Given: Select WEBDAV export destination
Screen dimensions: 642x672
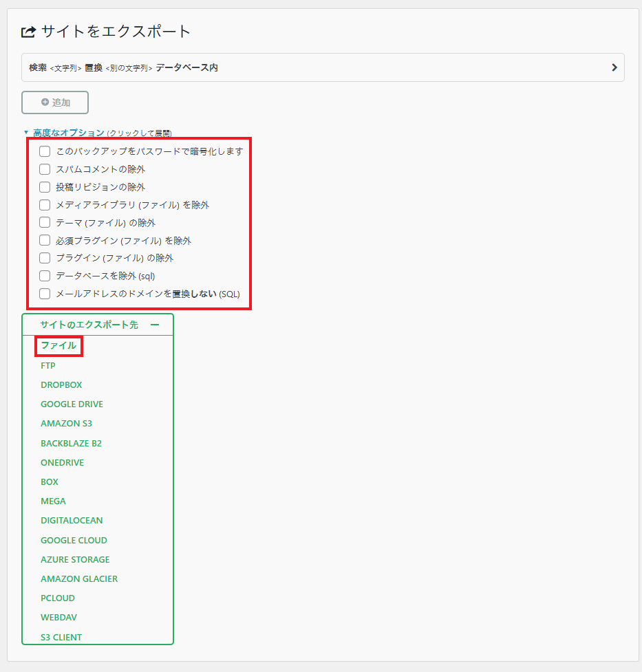Looking at the screenshot, I should [58, 617].
